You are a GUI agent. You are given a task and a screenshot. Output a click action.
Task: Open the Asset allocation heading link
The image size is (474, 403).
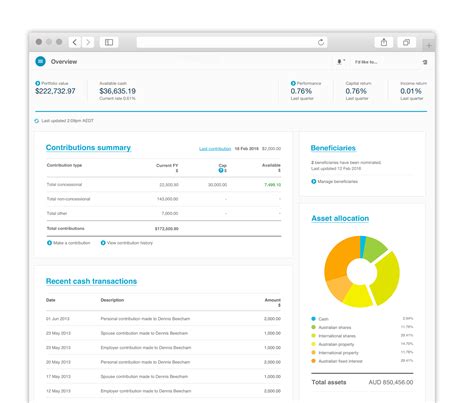(x=340, y=218)
